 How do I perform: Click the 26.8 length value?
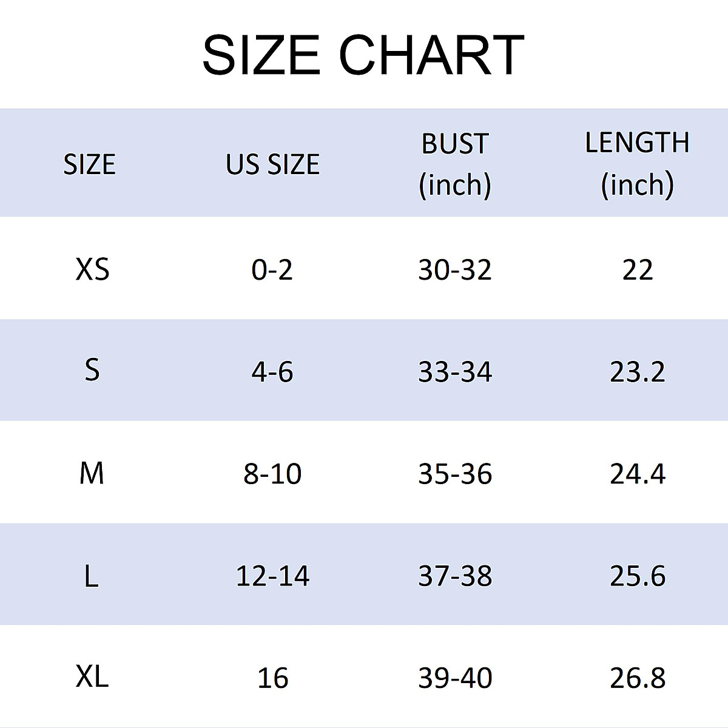click(637, 678)
